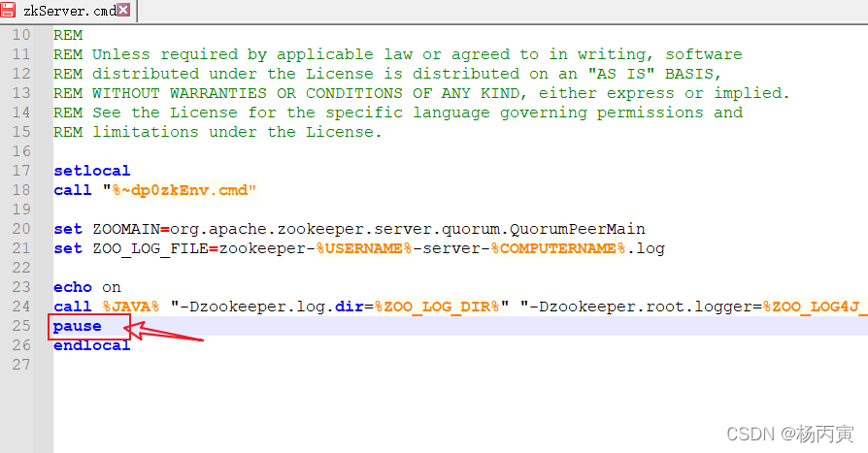This screenshot has width=868, height=453.
Task: Click line number 25 in the gutter
Action: pyautogui.click(x=21, y=326)
